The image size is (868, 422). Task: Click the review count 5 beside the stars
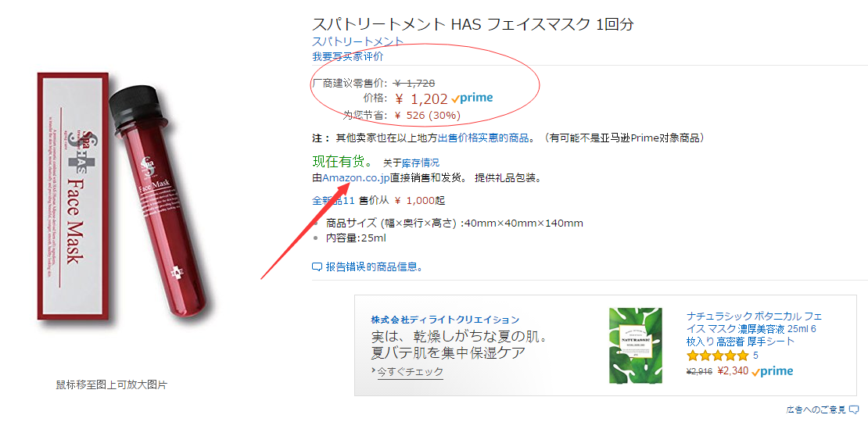point(755,356)
